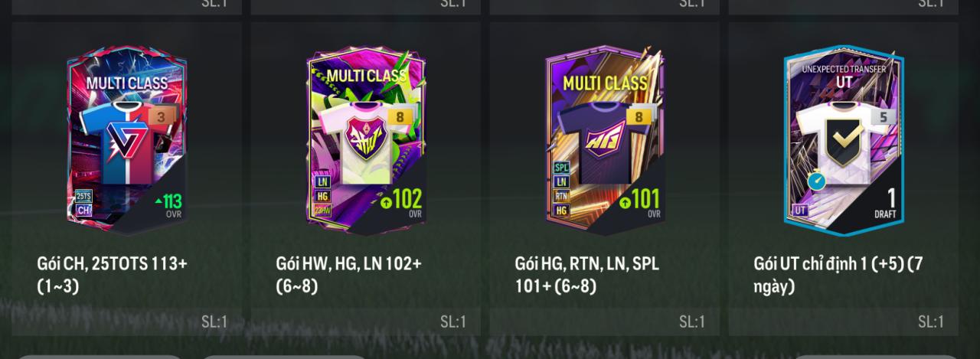Click the green upgrade arrow beside 102

[387, 203]
